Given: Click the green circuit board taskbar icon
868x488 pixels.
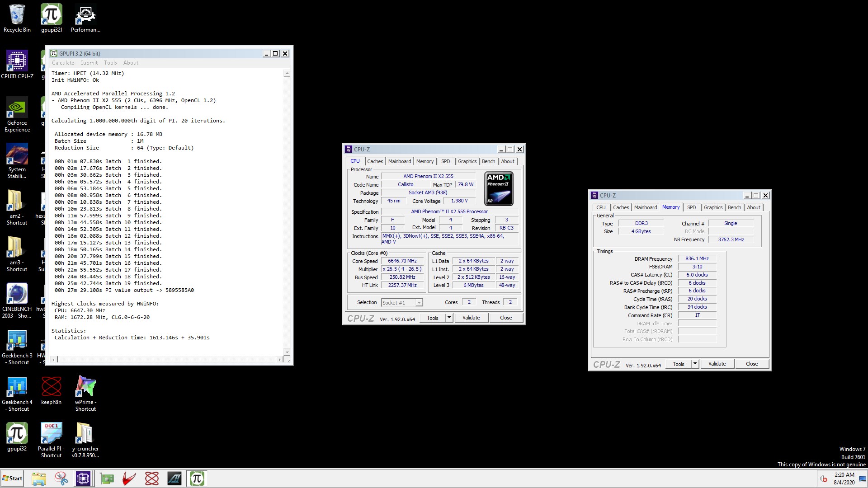Looking at the screenshot, I should click(107, 479).
